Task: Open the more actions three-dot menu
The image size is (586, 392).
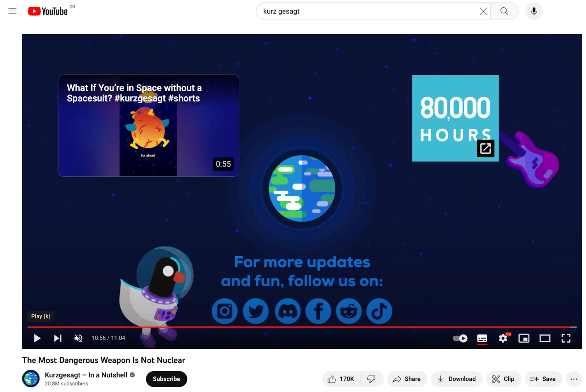Action: (x=574, y=379)
